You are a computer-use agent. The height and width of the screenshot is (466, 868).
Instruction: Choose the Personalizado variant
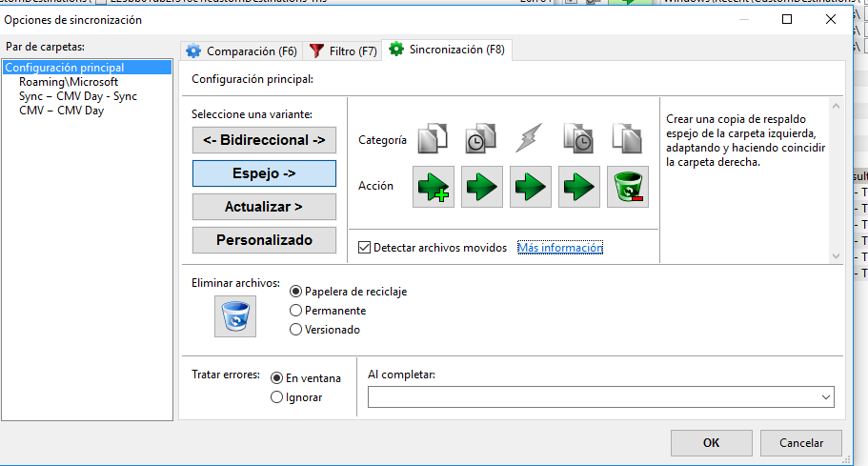[x=264, y=239]
